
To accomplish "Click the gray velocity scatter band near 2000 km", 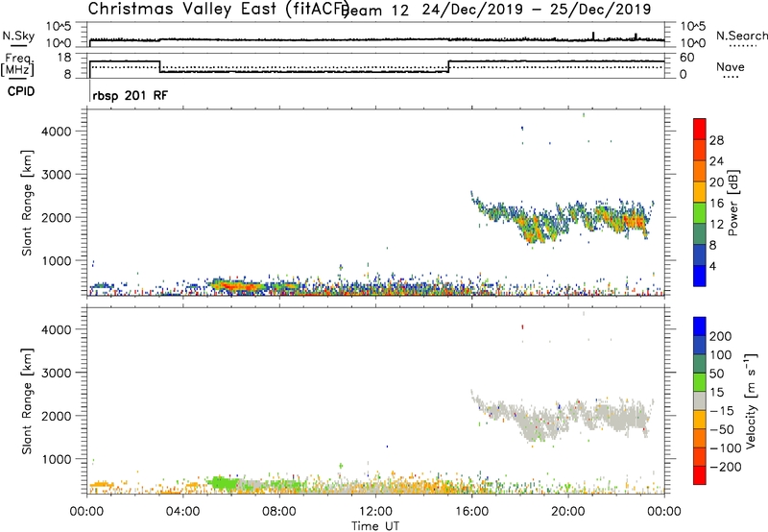I will (x=564, y=418).
